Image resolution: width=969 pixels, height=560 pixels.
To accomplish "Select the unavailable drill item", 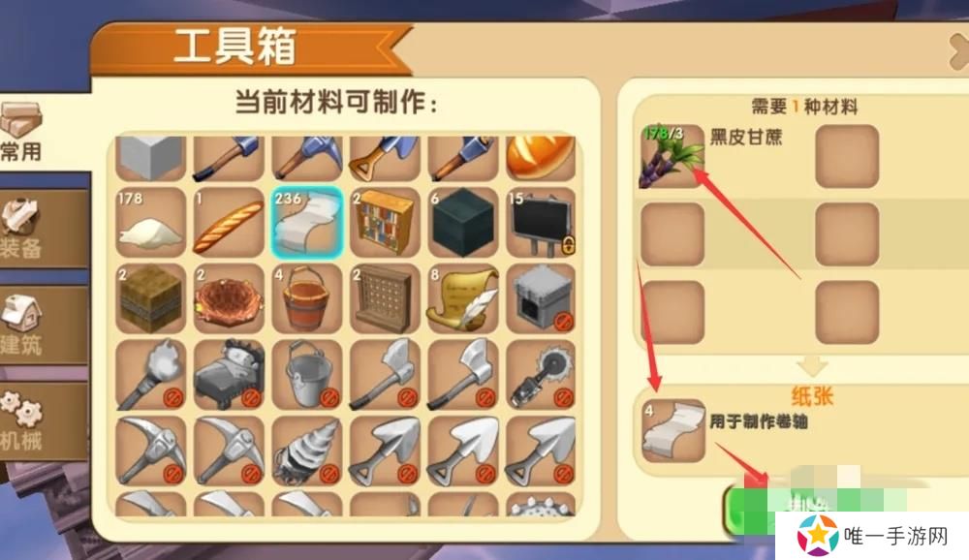I will 307,451.
